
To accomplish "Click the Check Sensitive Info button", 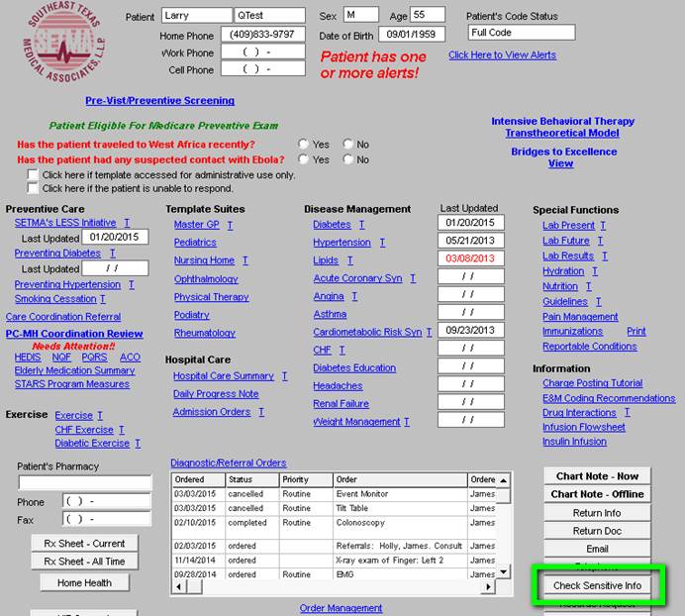I will pos(597,585).
